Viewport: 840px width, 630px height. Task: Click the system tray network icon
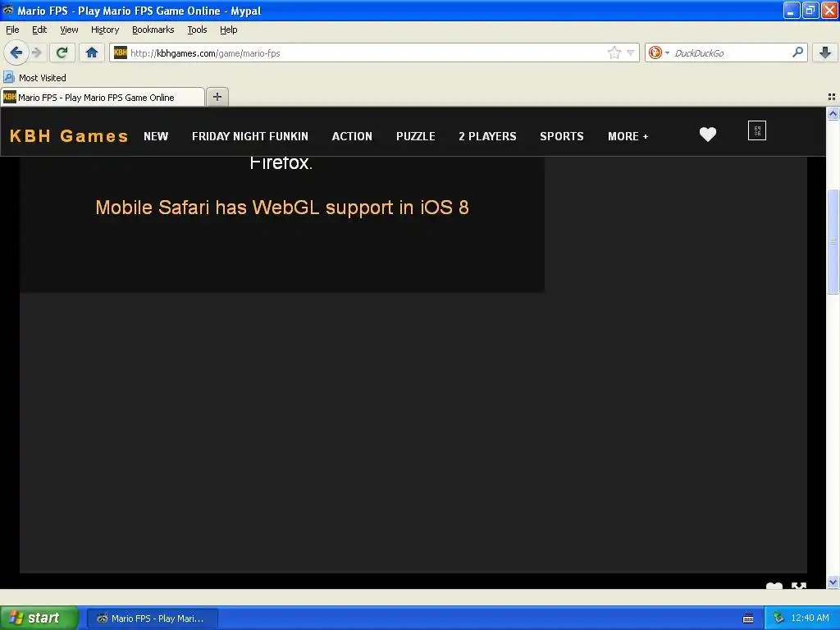click(x=778, y=619)
